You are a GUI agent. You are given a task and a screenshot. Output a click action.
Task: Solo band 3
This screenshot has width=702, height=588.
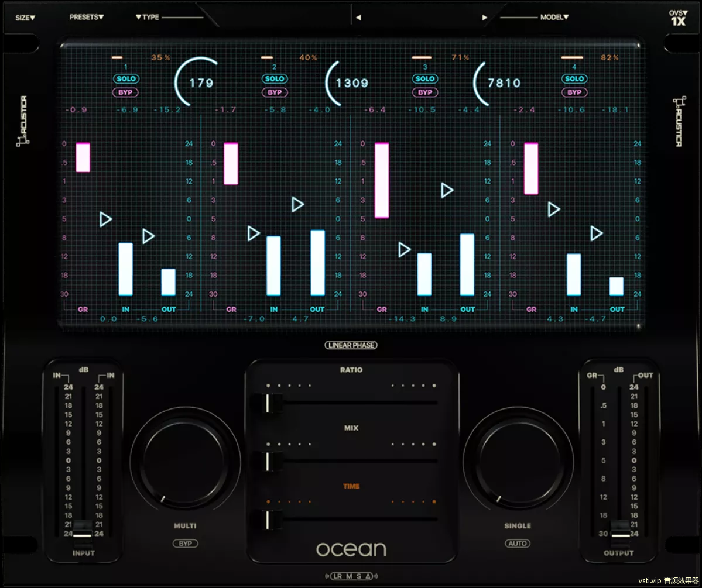click(425, 79)
